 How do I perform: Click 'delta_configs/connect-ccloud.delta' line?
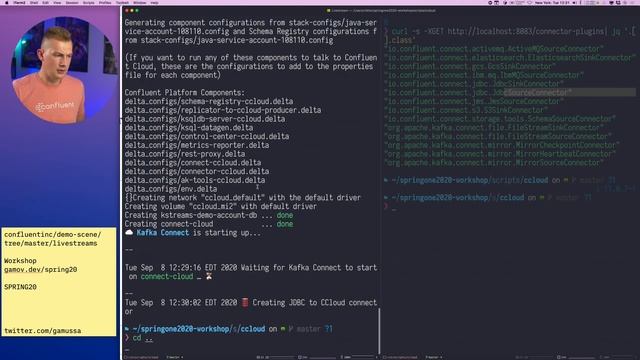pyautogui.click(x=193, y=163)
